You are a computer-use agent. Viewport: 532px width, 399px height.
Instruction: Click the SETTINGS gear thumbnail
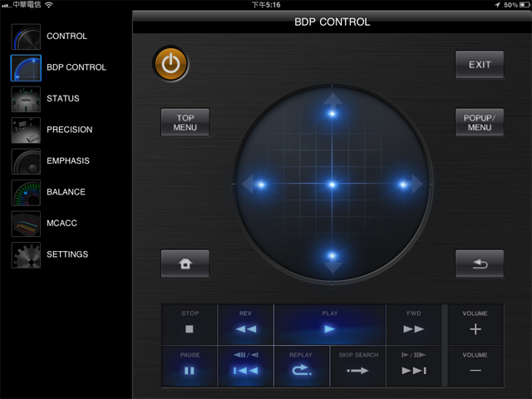click(26, 255)
